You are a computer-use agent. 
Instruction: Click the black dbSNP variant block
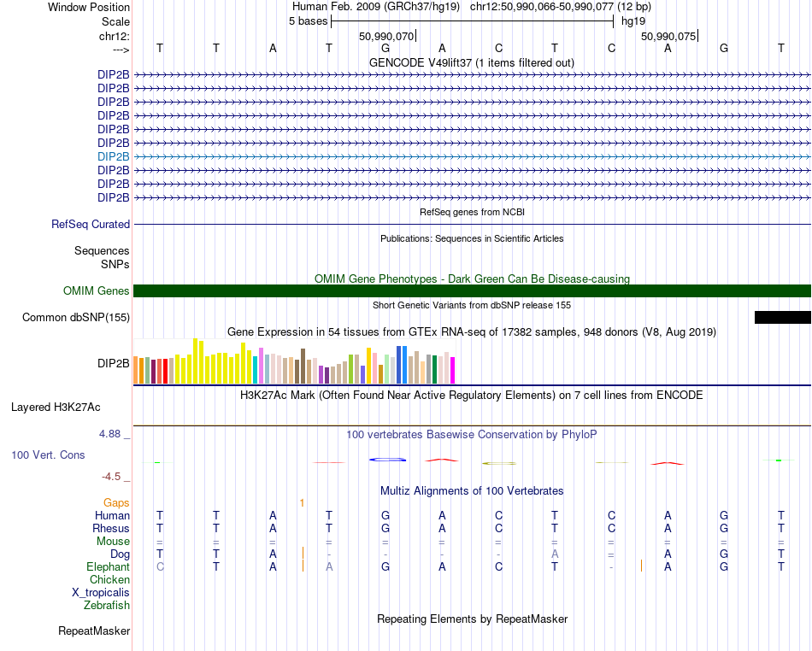click(782, 317)
